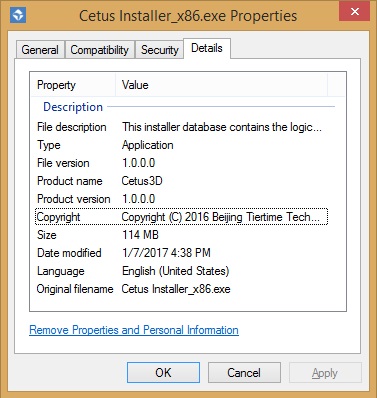Select the File version property label
The width and height of the screenshot is (377, 398).
[x=63, y=163]
